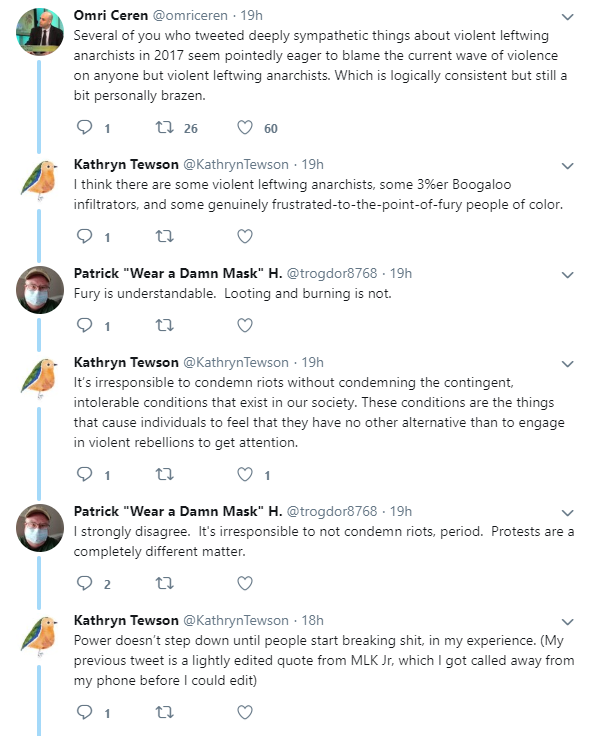Open Patrick's masked avatar on 'Fury' tweet
Viewport: 597px width, 736px height.
pos(40,290)
